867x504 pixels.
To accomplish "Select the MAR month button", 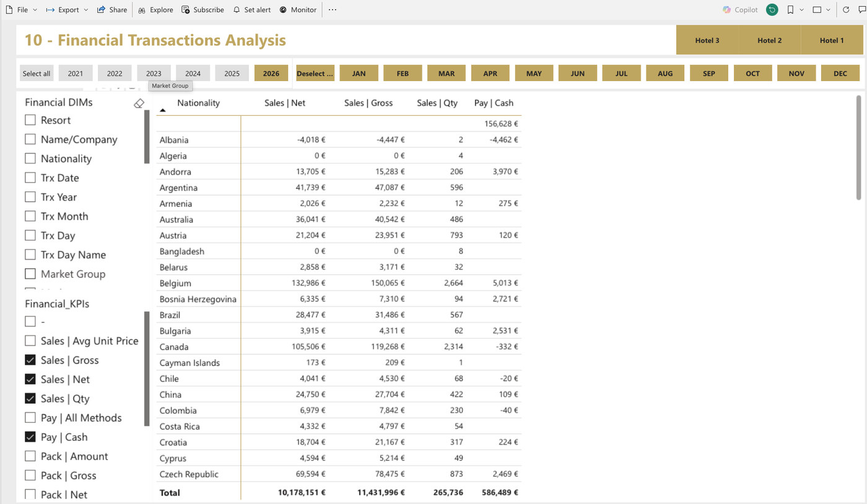I will (447, 73).
